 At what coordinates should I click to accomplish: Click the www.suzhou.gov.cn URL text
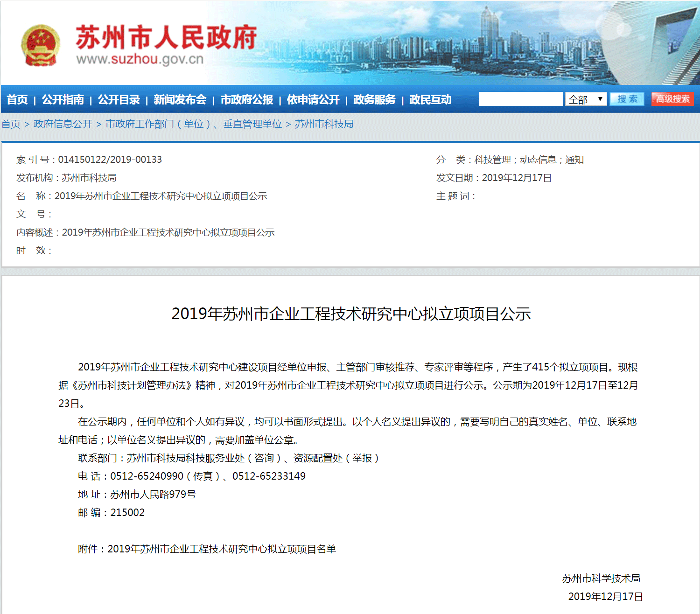click(140, 60)
